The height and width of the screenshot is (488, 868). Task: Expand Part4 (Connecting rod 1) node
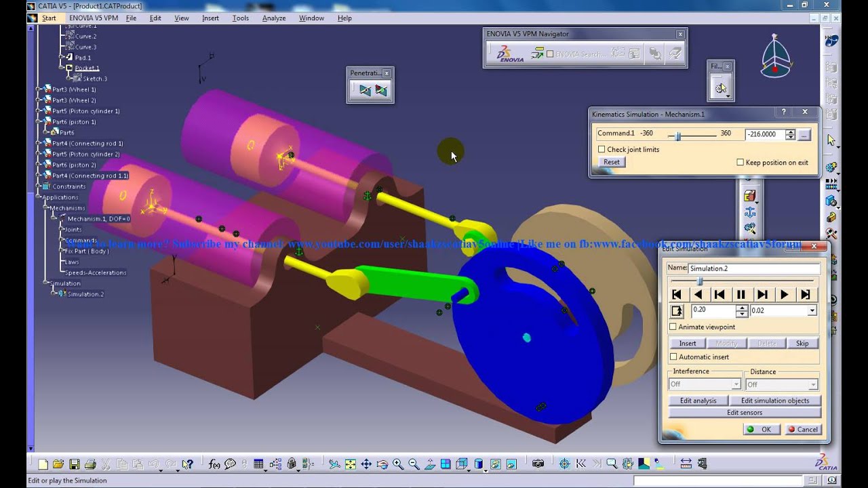(38, 144)
